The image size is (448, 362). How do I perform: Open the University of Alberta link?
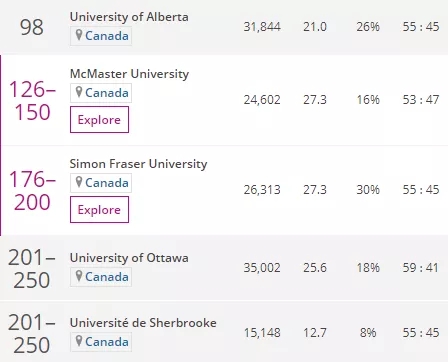(x=129, y=17)
